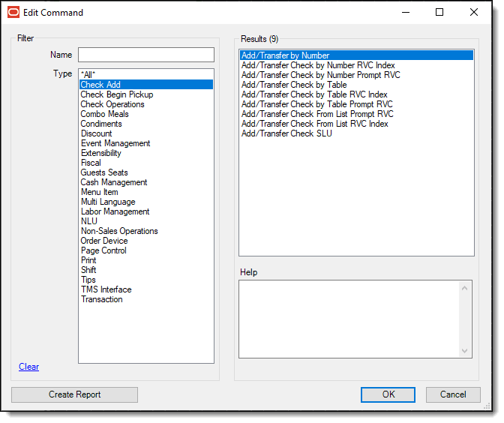Screen dimensions: 504x423
Task: Select Labor Management type
Action: click(115, 211)
